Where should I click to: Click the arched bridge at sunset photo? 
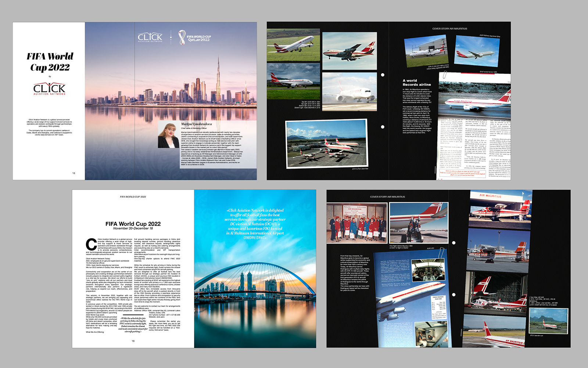point(255,269)
